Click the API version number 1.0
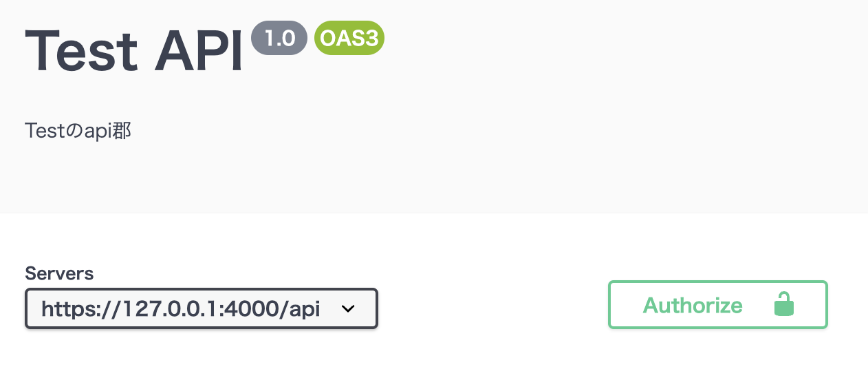 (279, 38)
